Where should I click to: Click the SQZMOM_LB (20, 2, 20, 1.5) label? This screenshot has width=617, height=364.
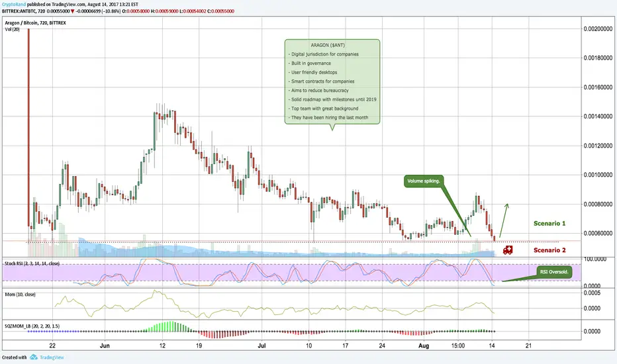32,326
